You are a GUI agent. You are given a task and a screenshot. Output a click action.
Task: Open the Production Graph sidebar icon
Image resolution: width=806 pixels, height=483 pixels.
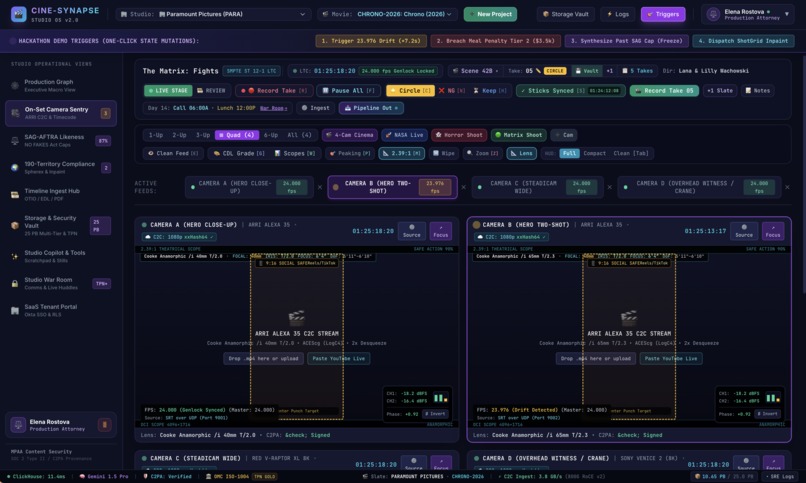pyautogui.click(x=15, y=85)
